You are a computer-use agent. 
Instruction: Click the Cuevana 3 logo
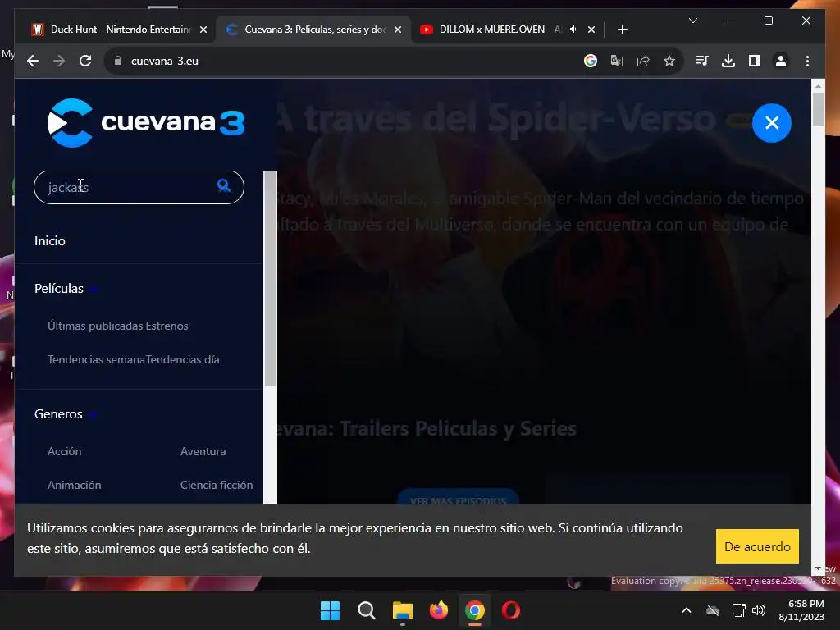click(146, 123)
